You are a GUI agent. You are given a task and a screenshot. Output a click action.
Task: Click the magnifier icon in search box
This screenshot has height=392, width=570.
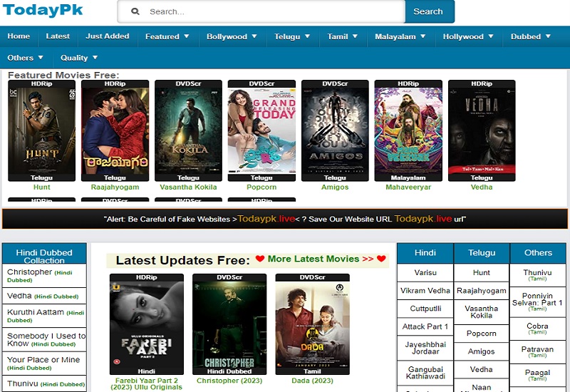[135, 11]
